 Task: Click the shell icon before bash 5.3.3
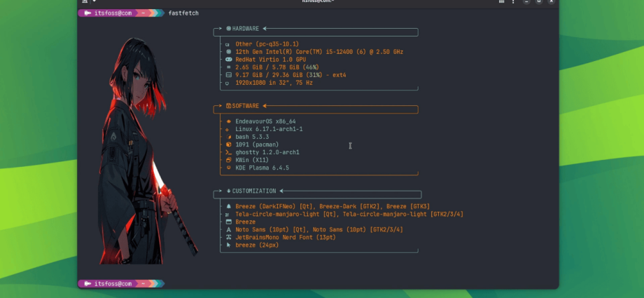(x=229, y=137)
